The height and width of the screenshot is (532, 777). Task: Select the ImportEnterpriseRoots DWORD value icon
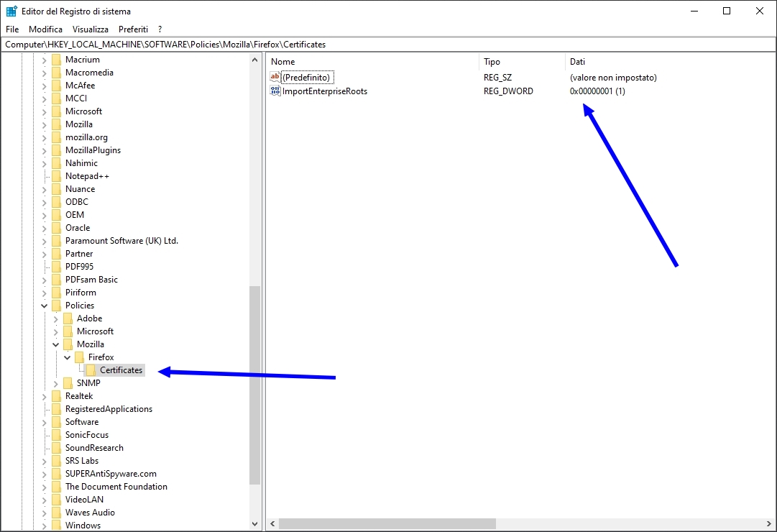click(275, 91)
